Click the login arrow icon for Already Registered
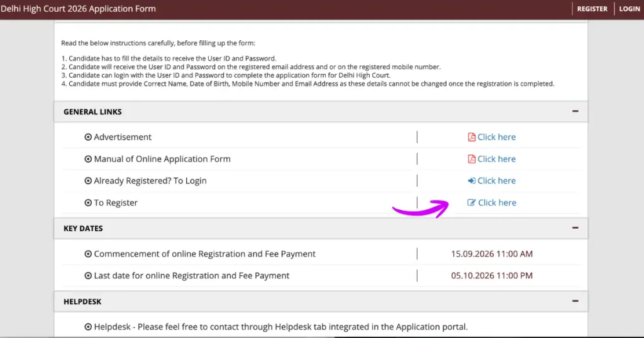The image size is (644, 338). (x=472, y=180)
